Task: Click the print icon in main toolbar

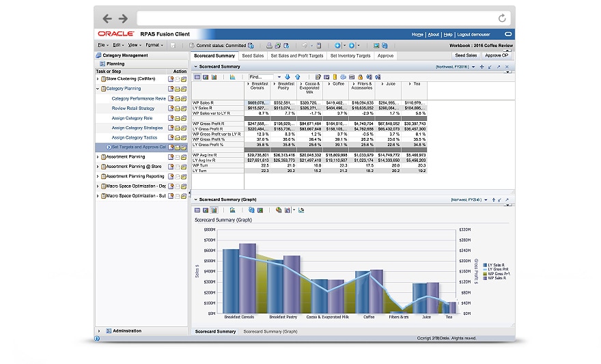Action: (269, 46)
